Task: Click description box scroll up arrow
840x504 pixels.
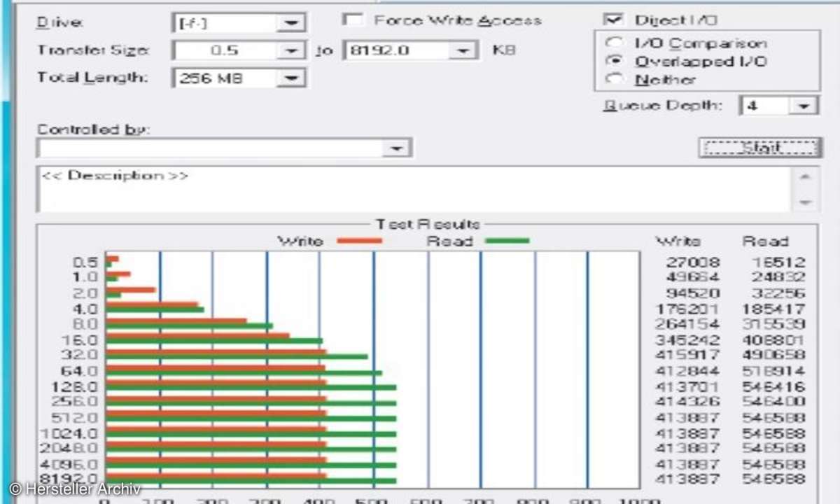Action: click(x=806, y=177)
